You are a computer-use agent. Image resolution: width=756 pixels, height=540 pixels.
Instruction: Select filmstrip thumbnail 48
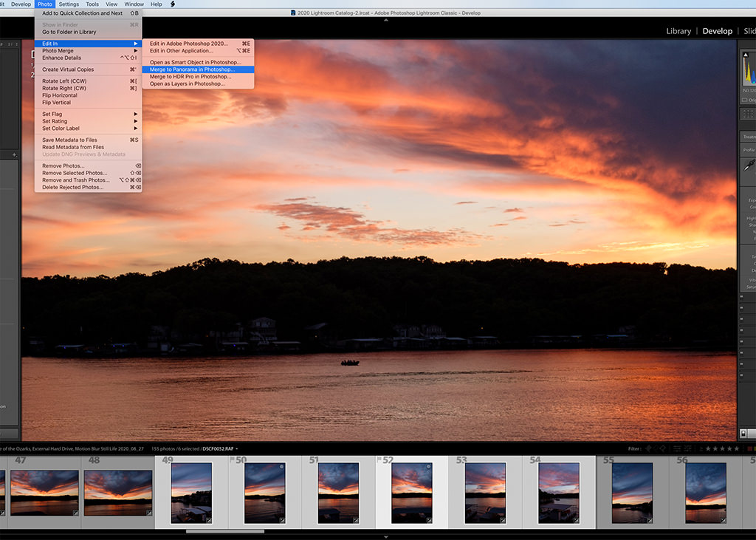point(118,493)
